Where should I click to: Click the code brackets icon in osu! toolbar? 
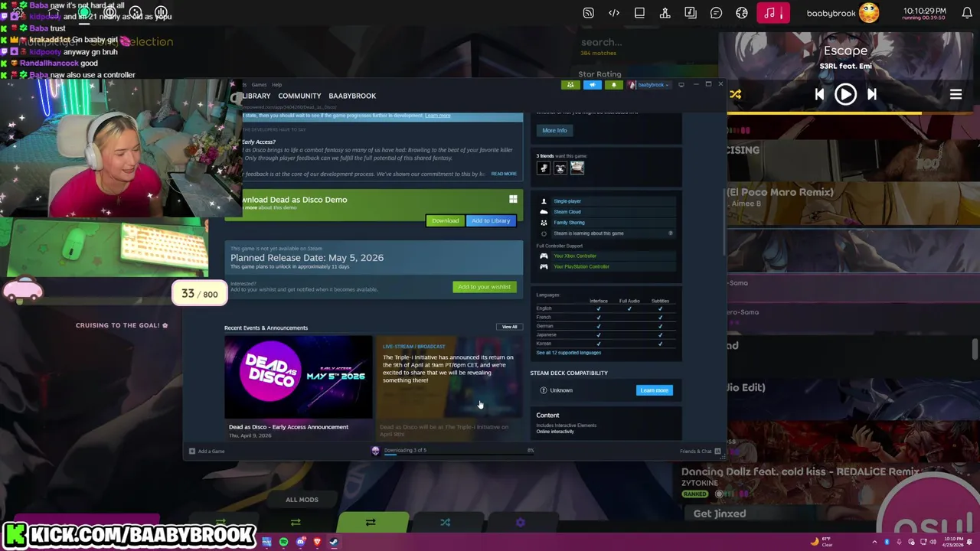(614, 13)
